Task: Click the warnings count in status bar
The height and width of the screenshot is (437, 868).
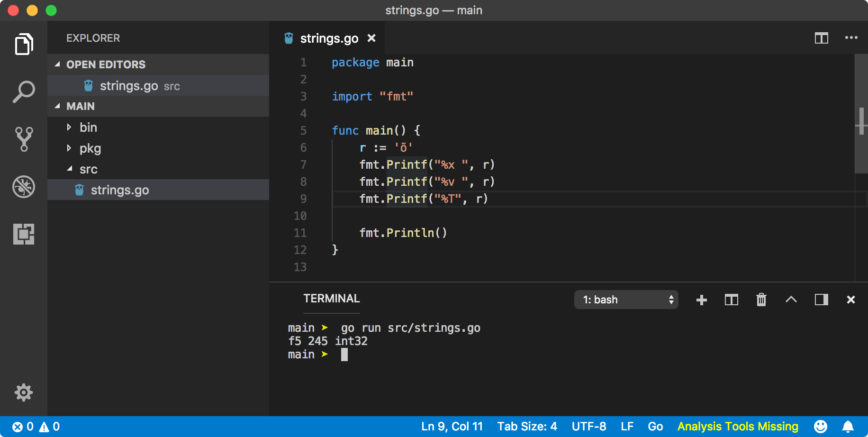Action: coord(50,427)
